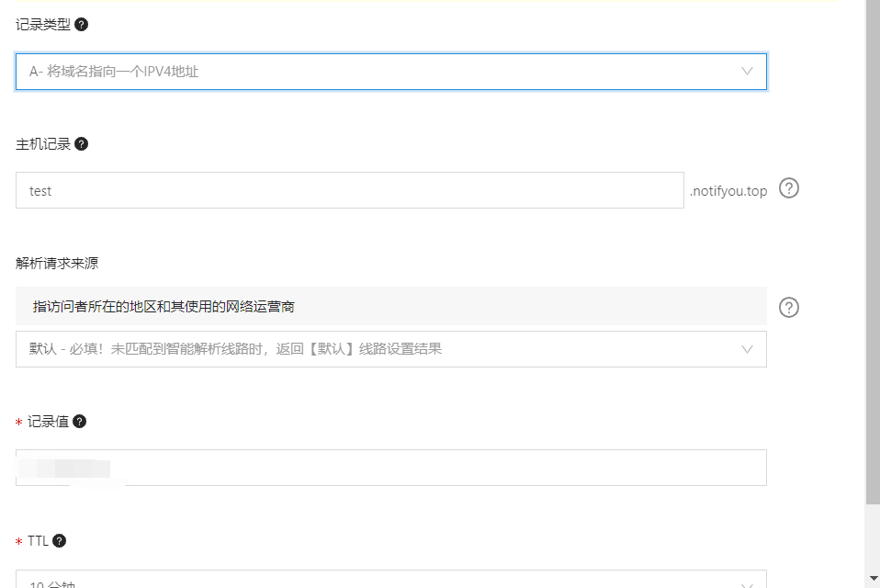Open the question-mark tip next to .notifyou.top
The width and height of the screenshot is (880, 588).
788,188
